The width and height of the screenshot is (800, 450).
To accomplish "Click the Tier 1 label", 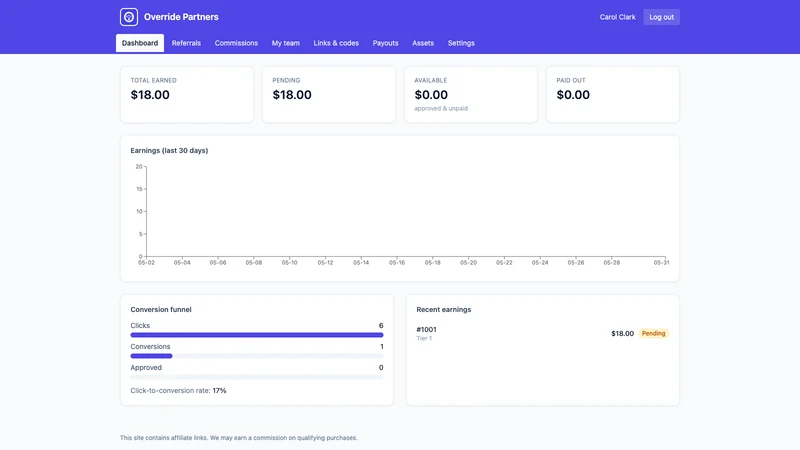I will pos(424,338).
